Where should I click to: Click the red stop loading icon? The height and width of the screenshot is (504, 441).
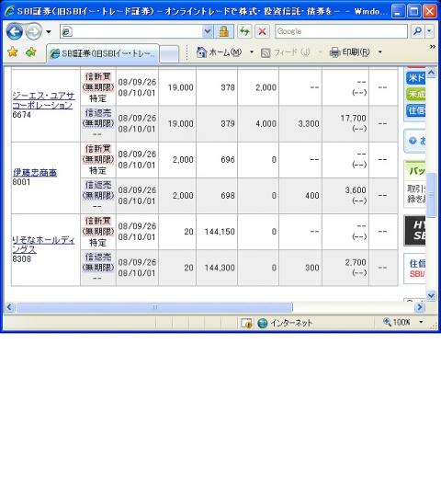click(262, 31)
